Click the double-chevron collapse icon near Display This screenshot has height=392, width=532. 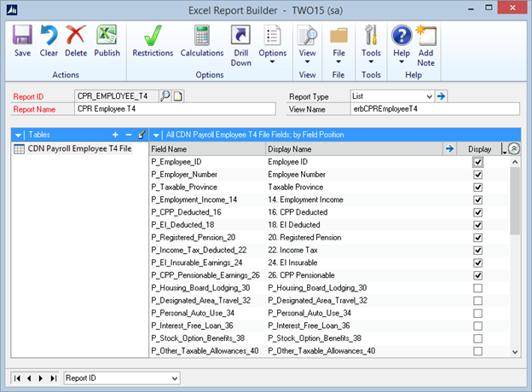pos(514,148)
